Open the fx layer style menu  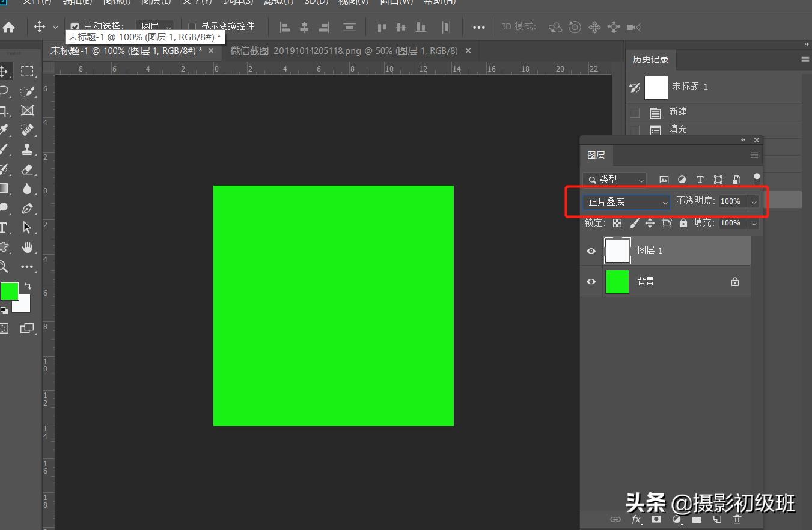coord(636,519)
